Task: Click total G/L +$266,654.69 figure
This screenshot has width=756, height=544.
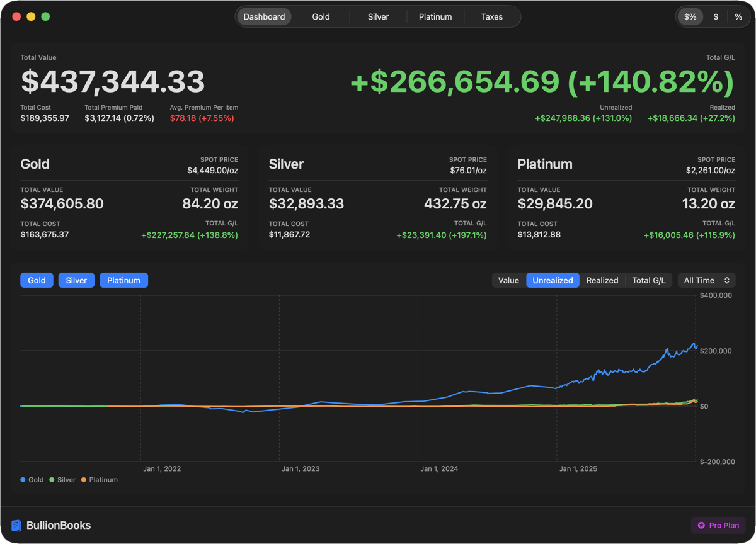Action: point(542,82)
